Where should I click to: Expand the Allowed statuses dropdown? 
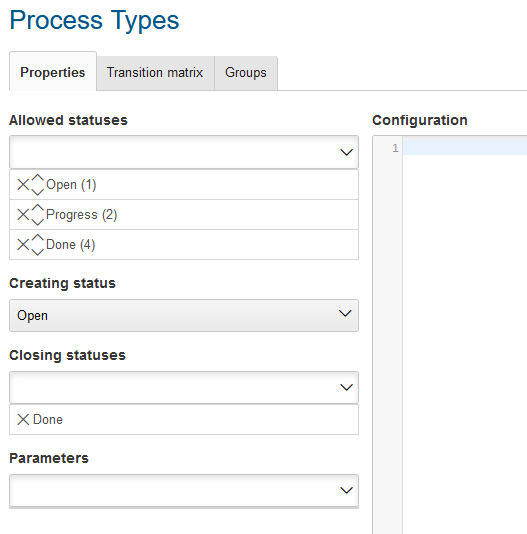tap(184, 152)
